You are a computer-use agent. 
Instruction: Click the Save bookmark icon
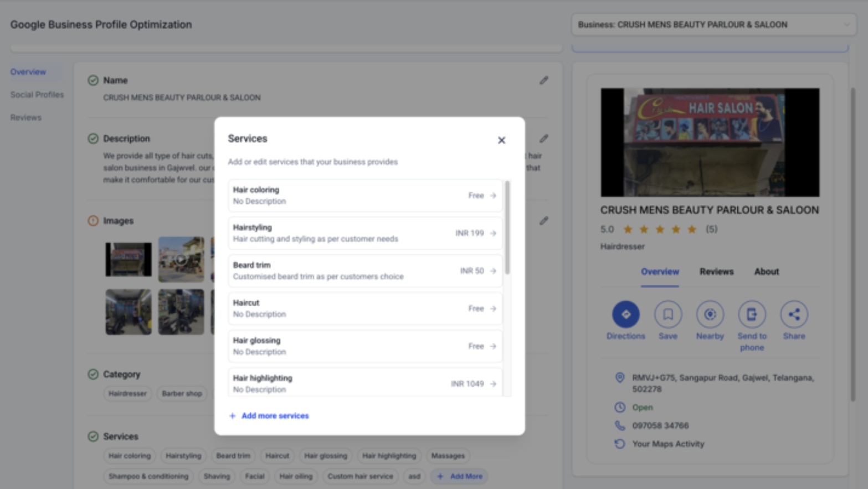pos(668,314)
